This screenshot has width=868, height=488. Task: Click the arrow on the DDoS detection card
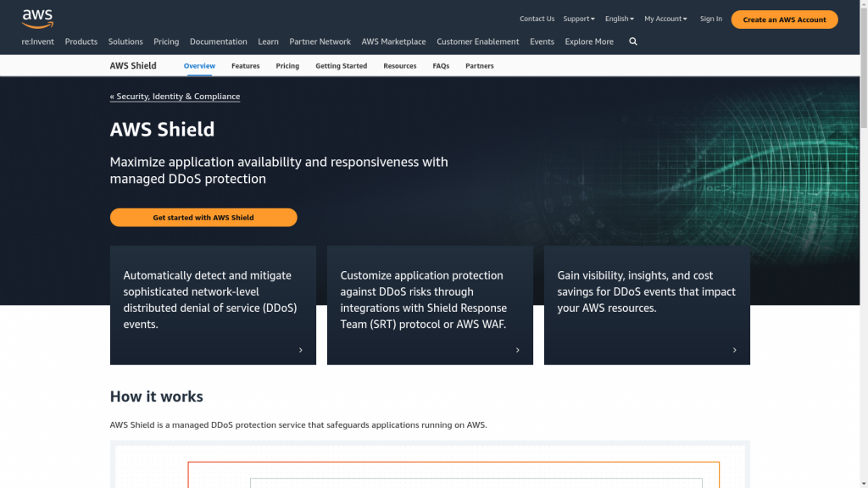(x=300, y=349)
